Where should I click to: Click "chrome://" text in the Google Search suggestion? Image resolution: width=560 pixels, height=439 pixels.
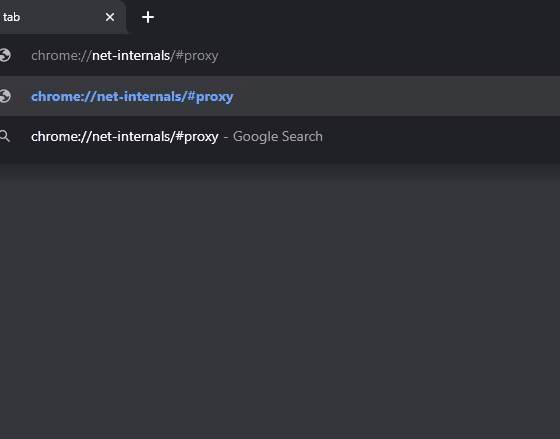click(x=61, y=136)
